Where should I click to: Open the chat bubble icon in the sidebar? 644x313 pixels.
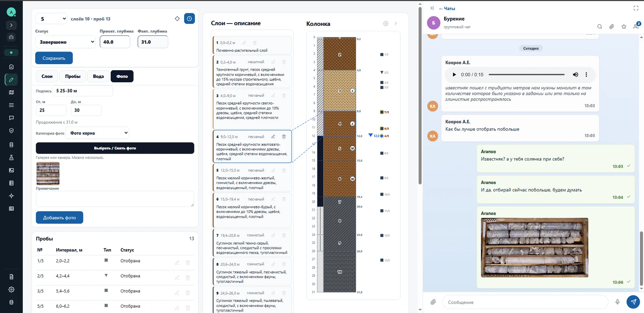pos(11,118)
